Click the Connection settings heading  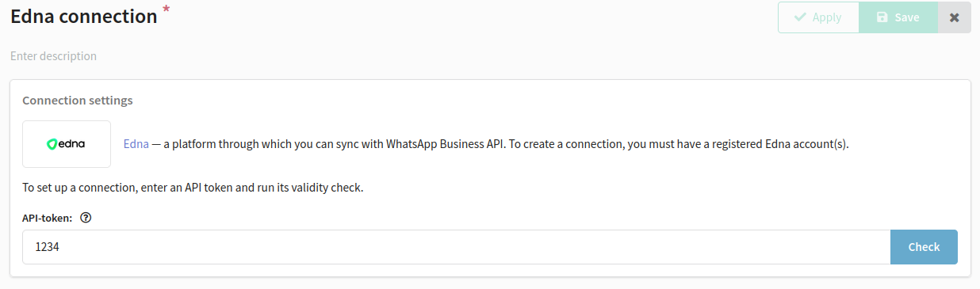(78, 101)
